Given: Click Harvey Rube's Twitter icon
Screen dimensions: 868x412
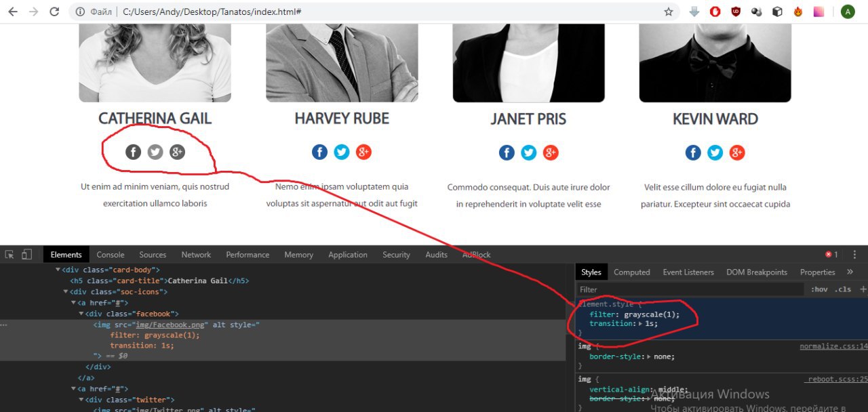Looking at the screenshot, I should 342,152.
